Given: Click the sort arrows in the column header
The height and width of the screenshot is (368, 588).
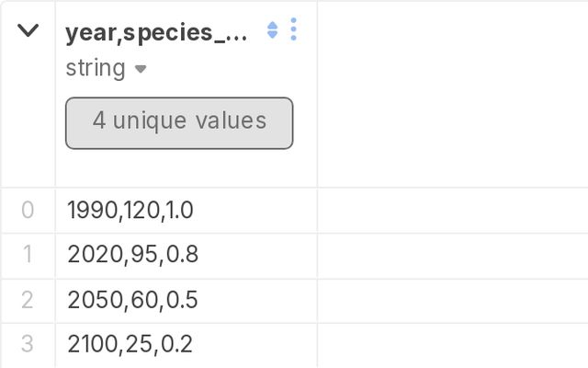Looking at the screenshot, I should [272, 30].
